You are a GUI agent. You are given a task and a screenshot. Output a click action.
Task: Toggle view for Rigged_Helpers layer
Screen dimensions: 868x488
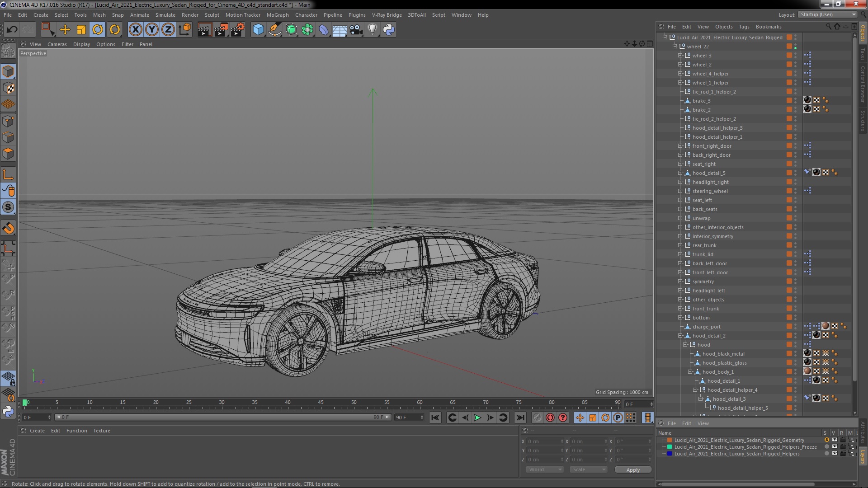coord(835,453)
